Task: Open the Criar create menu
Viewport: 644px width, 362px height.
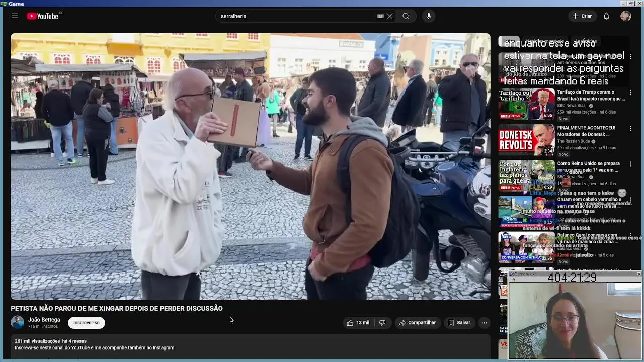Action: [582, 16]
